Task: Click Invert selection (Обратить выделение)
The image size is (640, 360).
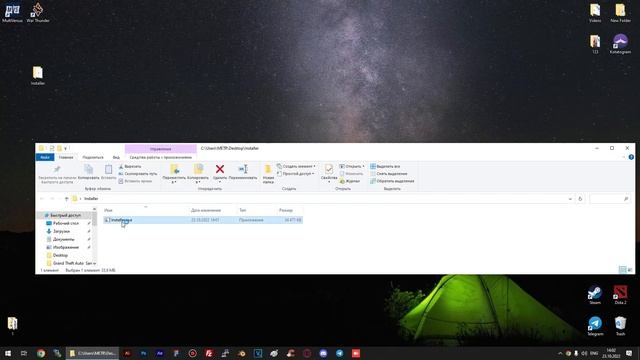Action: point(392,181)
